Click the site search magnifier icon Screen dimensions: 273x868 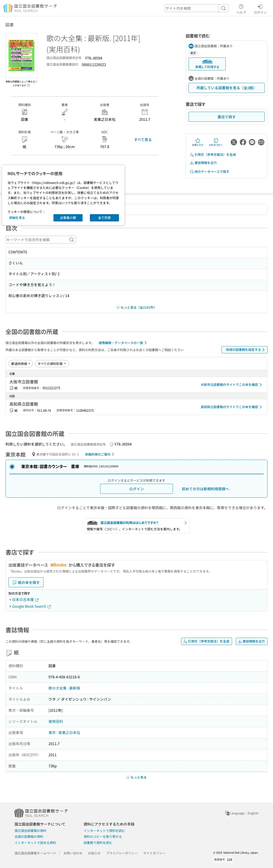pyautogui.click(x=223, y=8)
